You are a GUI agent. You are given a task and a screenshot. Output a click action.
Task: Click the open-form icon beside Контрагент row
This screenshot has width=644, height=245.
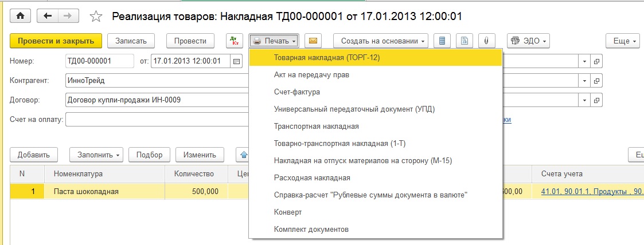tap(597, 81)
